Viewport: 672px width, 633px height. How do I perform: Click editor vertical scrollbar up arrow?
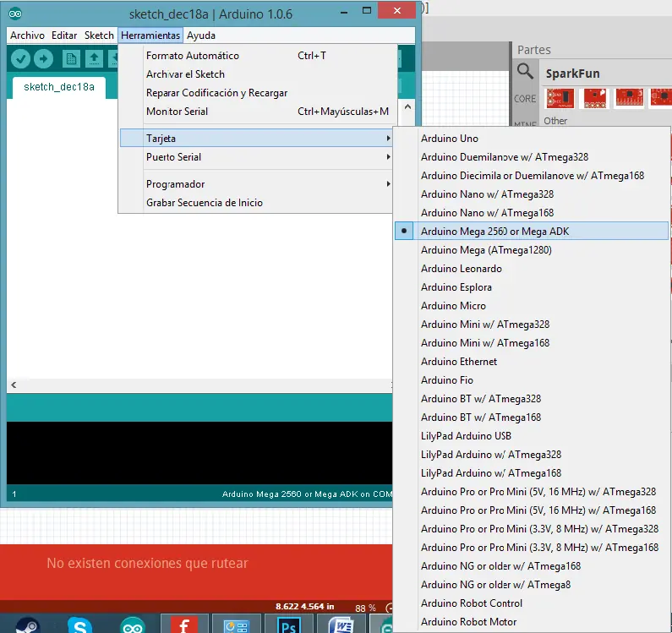407,106
